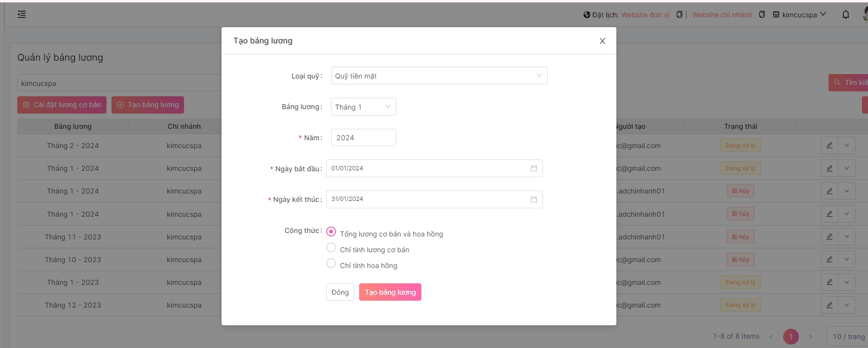Image resolution: width=868 pixels, height=348 pixels.
Task: Click the Năm input field
Action: pos(363,138)
